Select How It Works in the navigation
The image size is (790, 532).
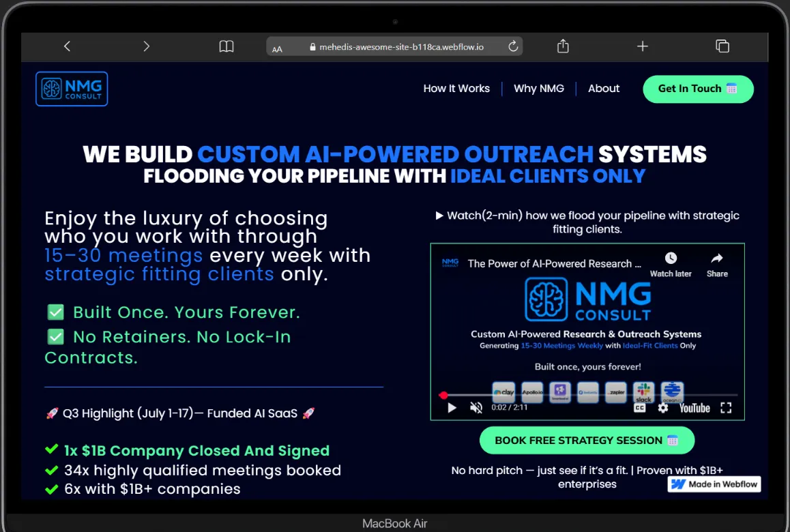(456, 88)
